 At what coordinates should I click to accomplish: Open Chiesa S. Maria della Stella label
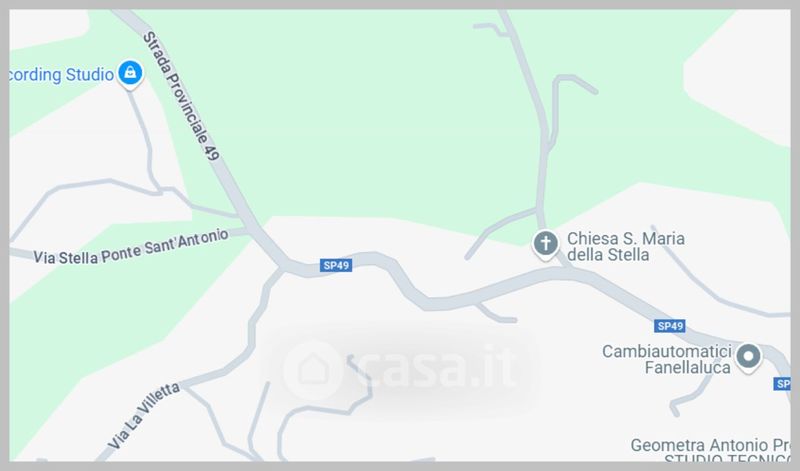[x=626, y=246]
